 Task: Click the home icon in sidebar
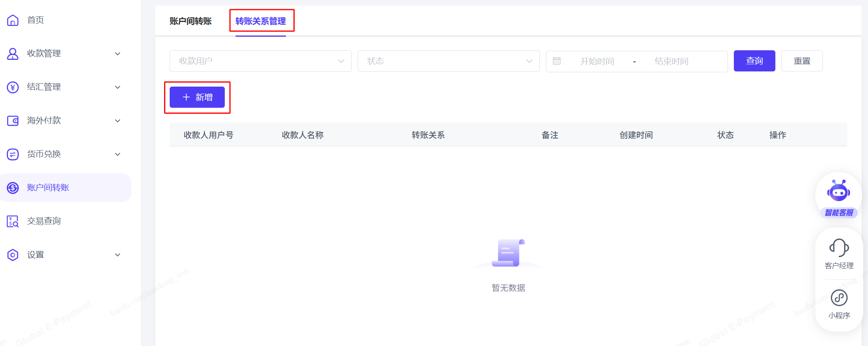[x=13, y=20]
